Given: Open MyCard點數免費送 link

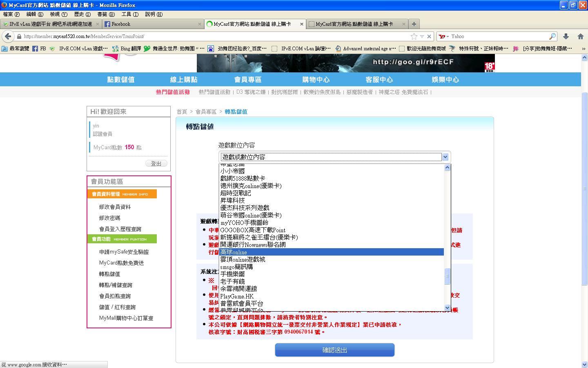Looking at the screenshot, I should tap(121, 263).
